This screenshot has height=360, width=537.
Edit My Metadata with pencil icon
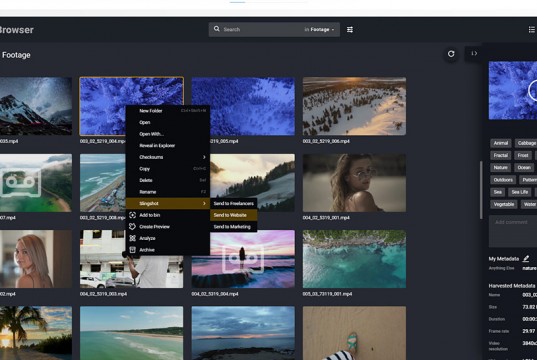(526, 259)
